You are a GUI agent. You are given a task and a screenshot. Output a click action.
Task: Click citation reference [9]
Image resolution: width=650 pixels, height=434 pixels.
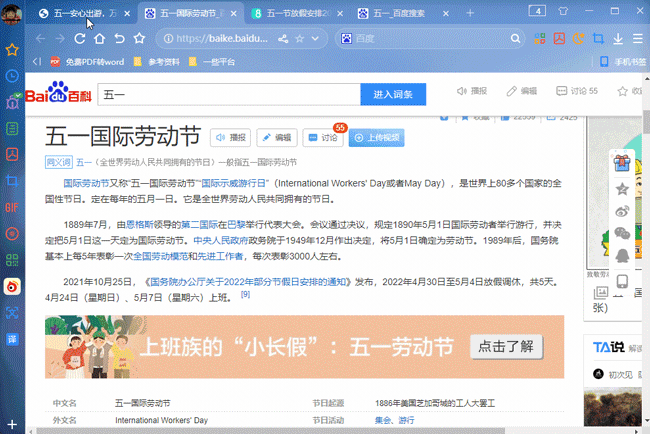click(x=245, y=294)
